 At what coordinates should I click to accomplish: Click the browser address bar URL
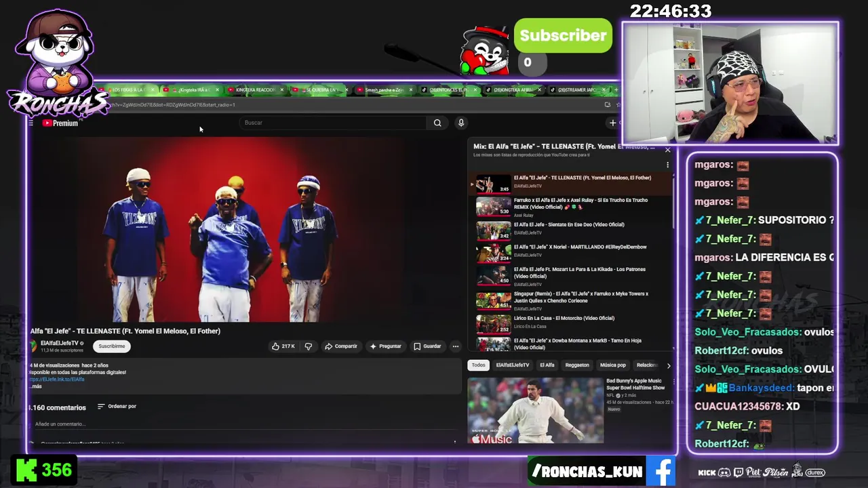coord(174,105)
